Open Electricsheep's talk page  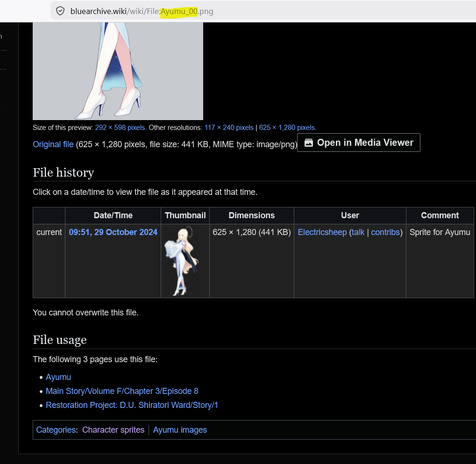click(x=358, y=232)
